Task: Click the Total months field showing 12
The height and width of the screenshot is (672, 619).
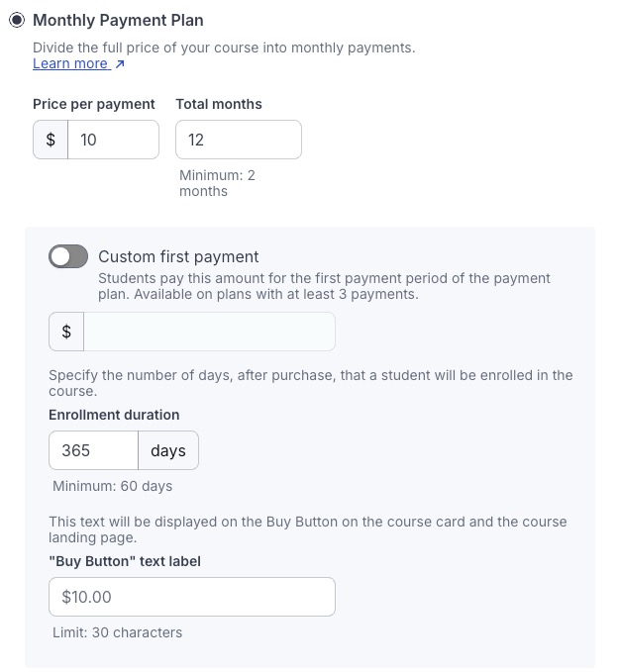Action: point(238,140)
